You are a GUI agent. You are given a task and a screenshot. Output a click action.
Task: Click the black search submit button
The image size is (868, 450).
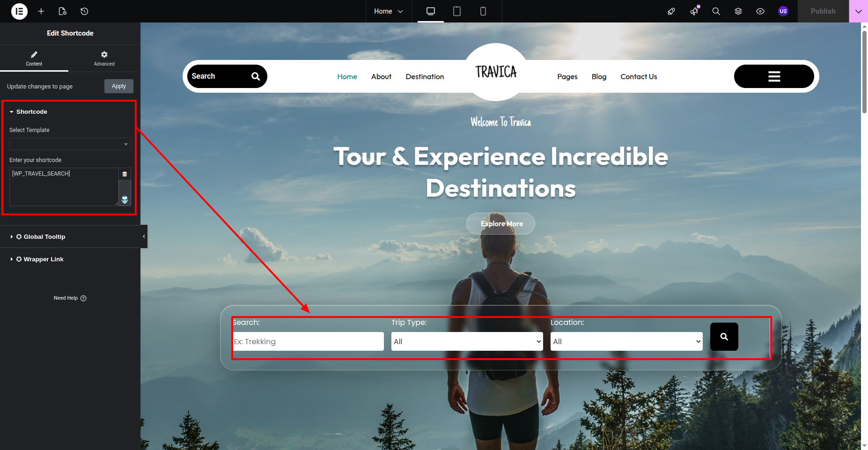(x=724, y=337)
